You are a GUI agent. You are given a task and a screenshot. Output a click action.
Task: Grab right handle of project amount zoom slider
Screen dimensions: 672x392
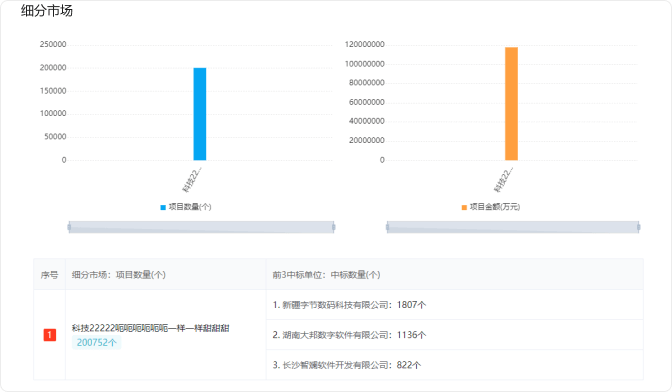(639, 227)
